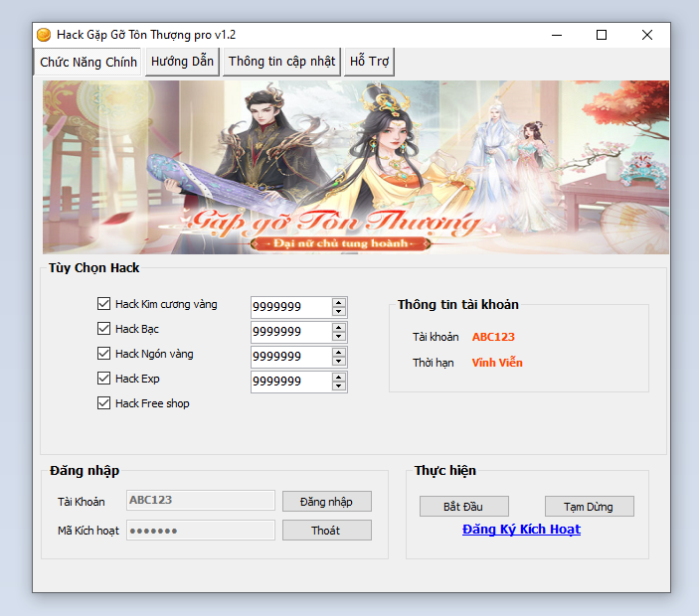The width and height of the screenshot is (699, 616).
Task: Uncheck the Hack Free shop checkbox
Action: [103, 403]
